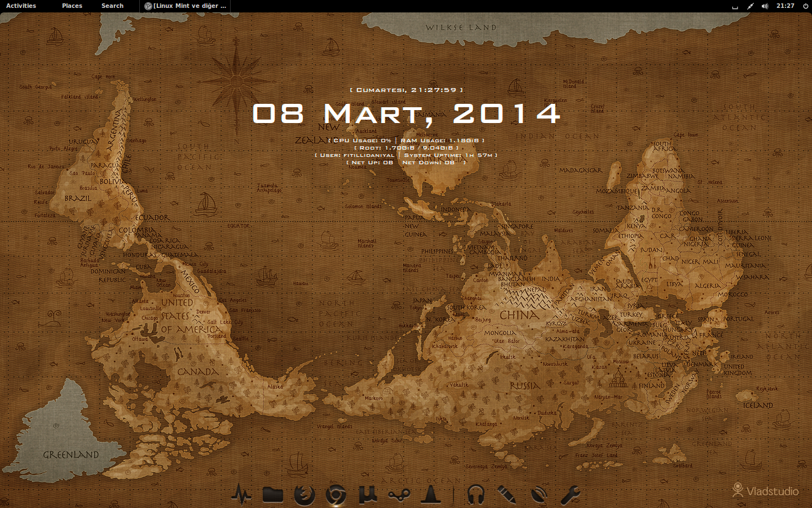Viewport: 812px width, 508px height.
Task: Launch Firefox from the dock
Action: coord(304,495)
